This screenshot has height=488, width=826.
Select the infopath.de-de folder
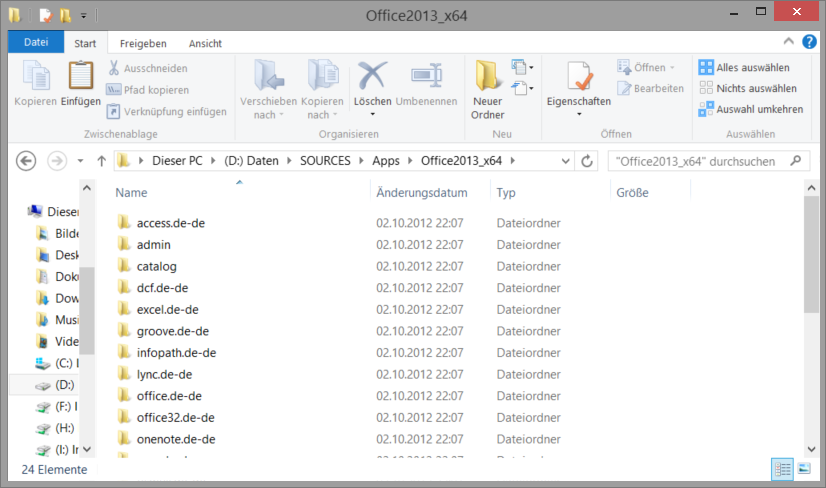176,353
